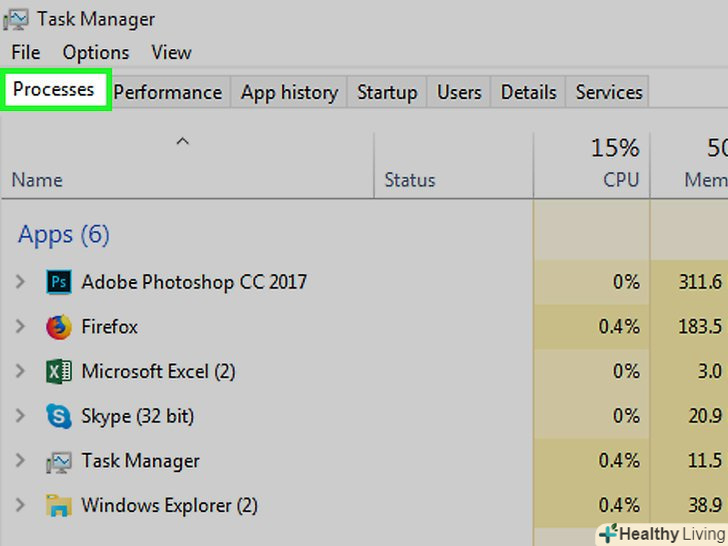728x546 pixels.
Task: Open the App history tab
Action: click(x=289, y=92)
